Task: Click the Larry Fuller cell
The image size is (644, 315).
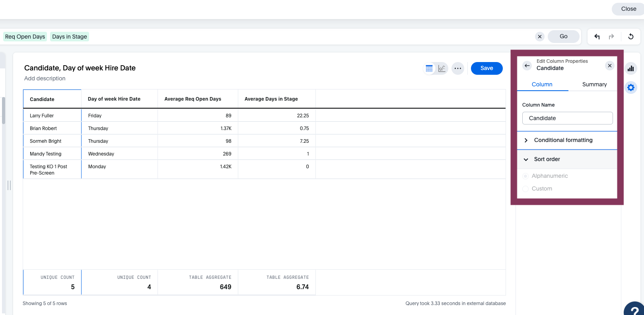Action: 52,116
